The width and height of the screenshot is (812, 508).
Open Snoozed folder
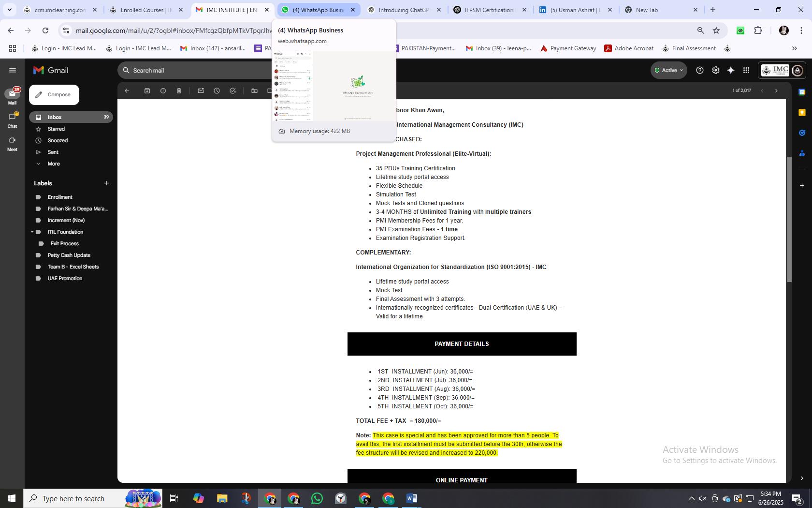click(x=71, y=140)
